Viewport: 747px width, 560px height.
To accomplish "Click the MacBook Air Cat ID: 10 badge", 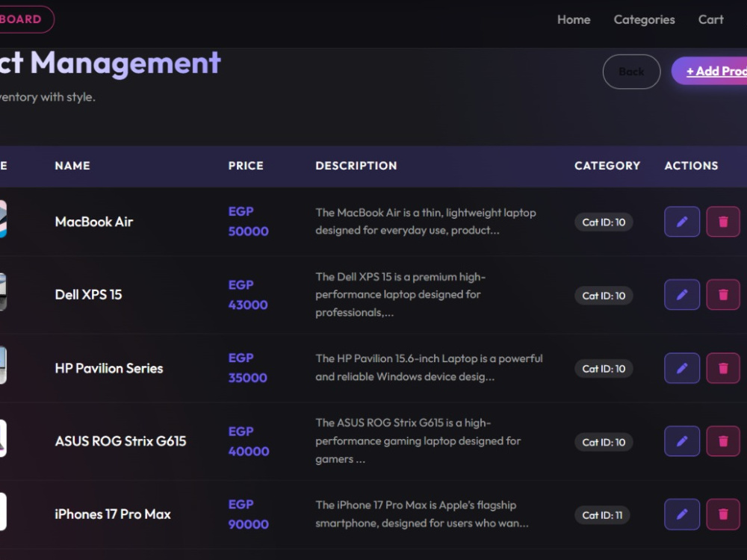I will point(604,223).
